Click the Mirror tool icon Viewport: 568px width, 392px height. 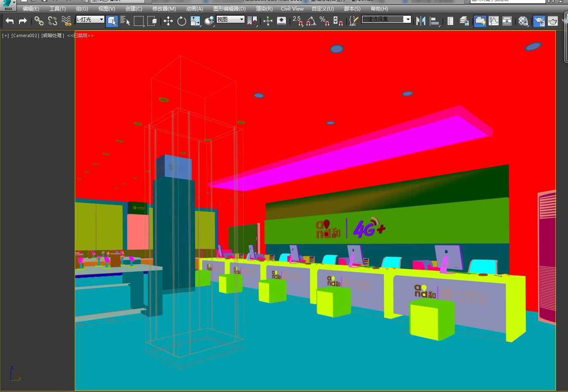click(421, 21)
